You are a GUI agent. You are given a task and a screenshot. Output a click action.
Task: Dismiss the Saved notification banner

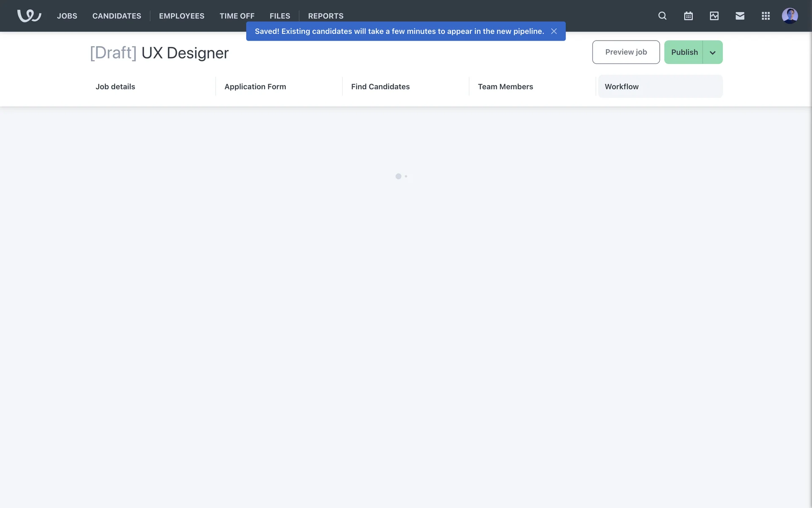[x=554, y=31]
